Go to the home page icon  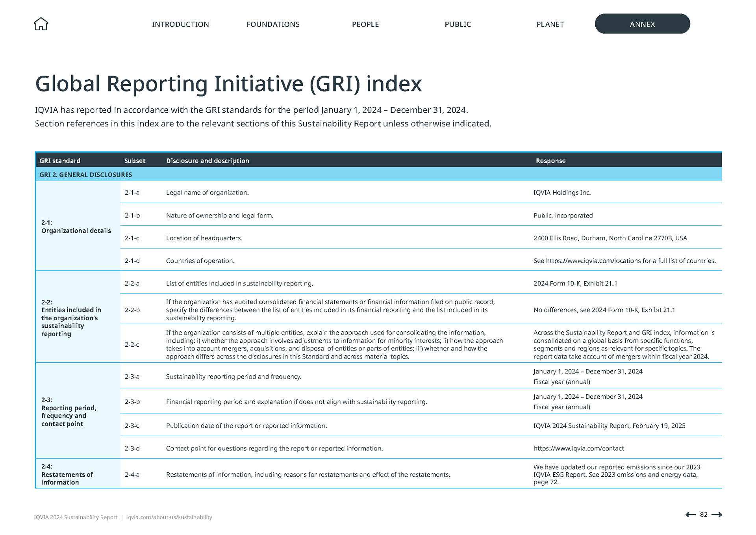click(41, 24)
